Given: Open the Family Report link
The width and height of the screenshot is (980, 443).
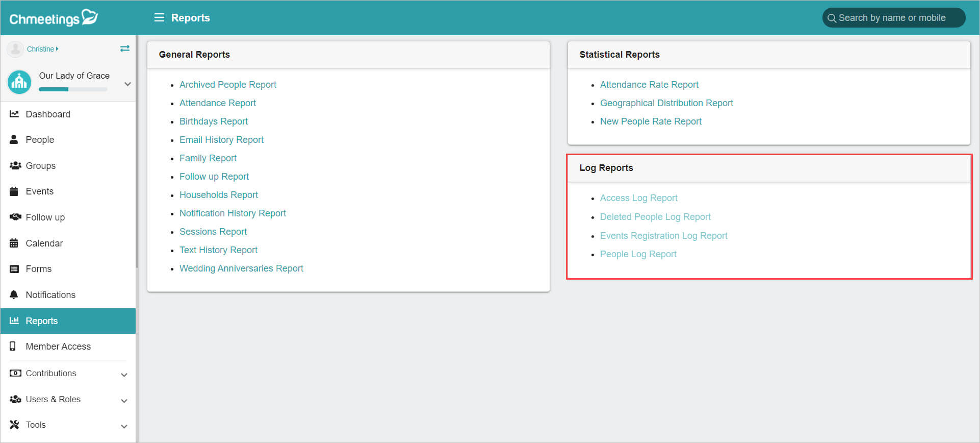Looking at the screenshot, I should (208, 158).
